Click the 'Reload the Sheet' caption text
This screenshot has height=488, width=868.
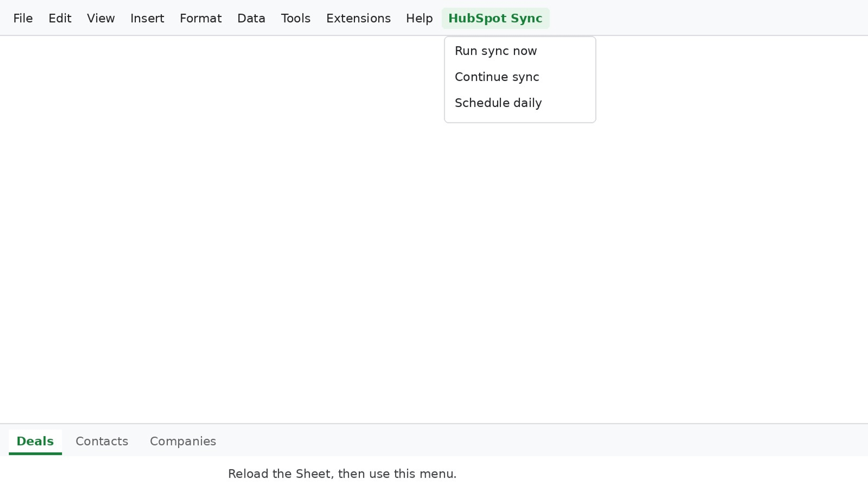[x=342, y=474]
